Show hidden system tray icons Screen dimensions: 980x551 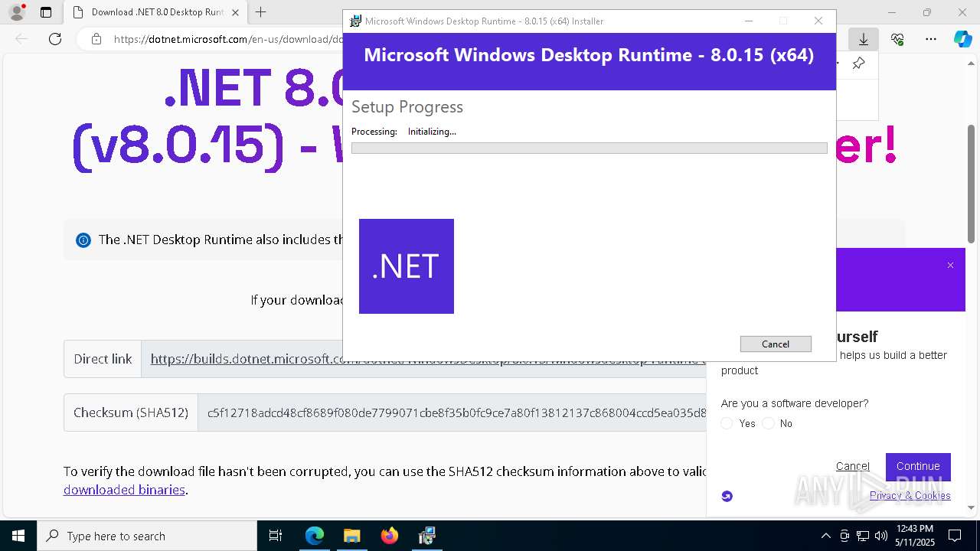(x=825, y=536)
